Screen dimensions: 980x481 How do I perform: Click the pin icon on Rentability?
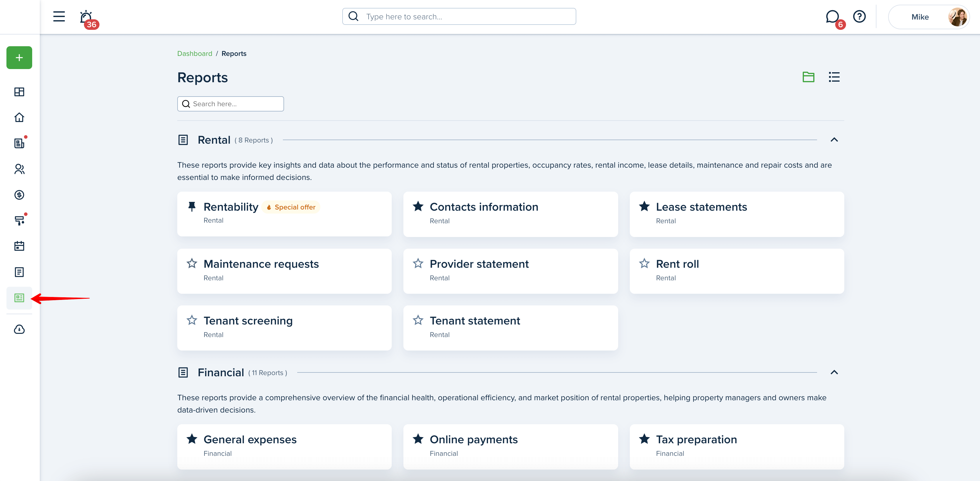[x=192, y=207]
